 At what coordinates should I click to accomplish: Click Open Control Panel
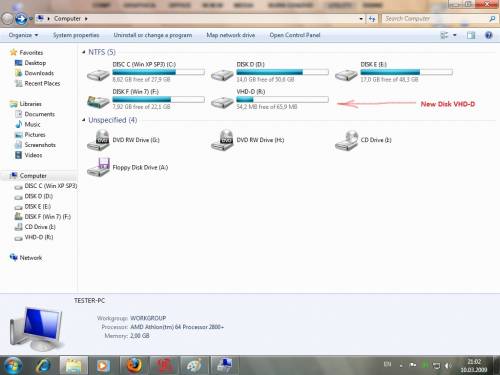click(x=295, y=35)
